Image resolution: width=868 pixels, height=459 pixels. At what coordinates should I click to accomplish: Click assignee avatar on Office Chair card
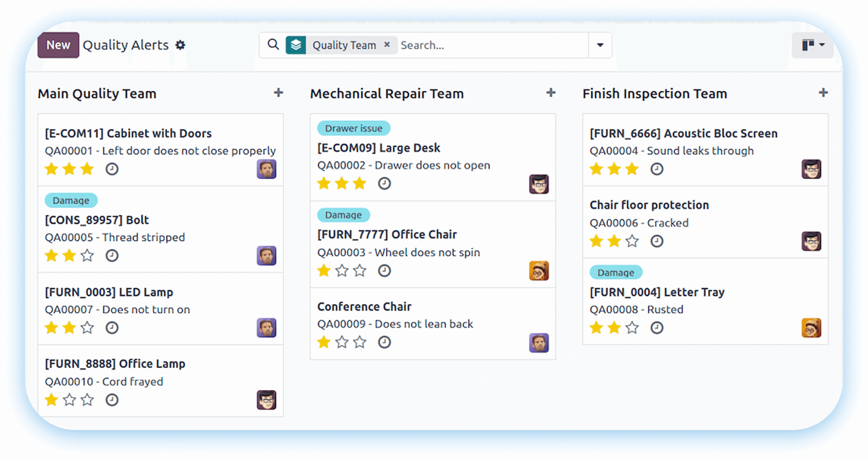[x=538, y=270]
